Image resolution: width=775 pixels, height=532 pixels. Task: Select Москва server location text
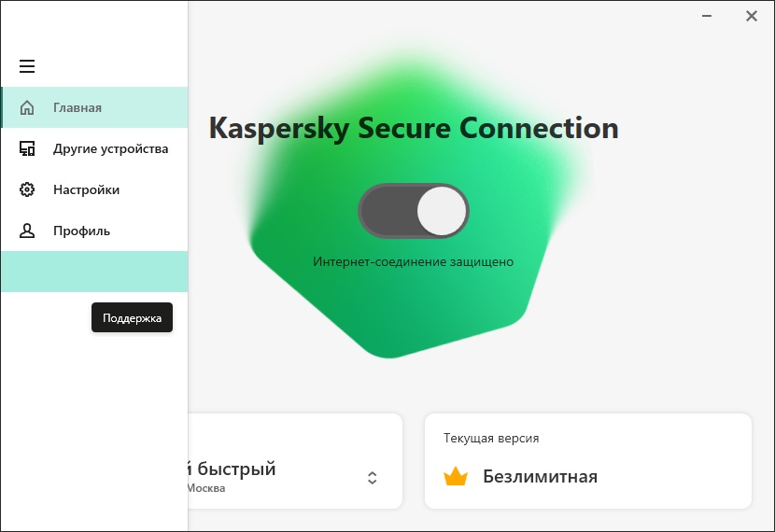point(205,488)
